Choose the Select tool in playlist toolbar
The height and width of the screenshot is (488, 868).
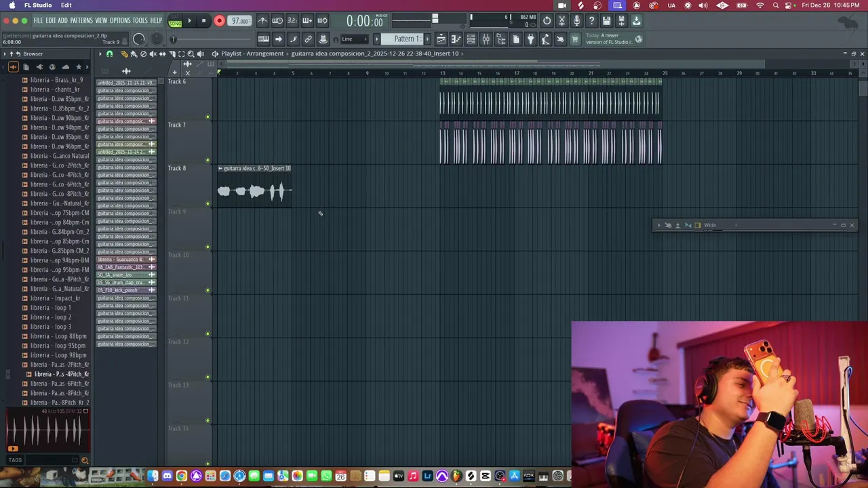coord(181,54)
